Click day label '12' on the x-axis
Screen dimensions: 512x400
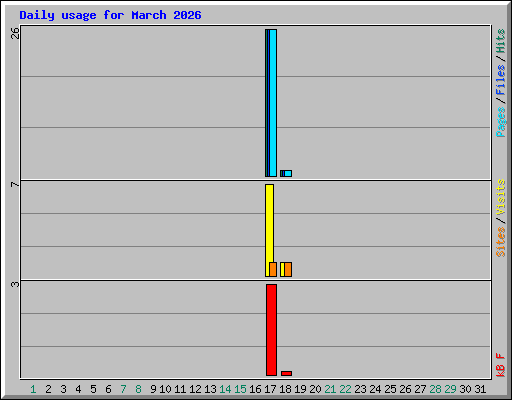[195, 389]
